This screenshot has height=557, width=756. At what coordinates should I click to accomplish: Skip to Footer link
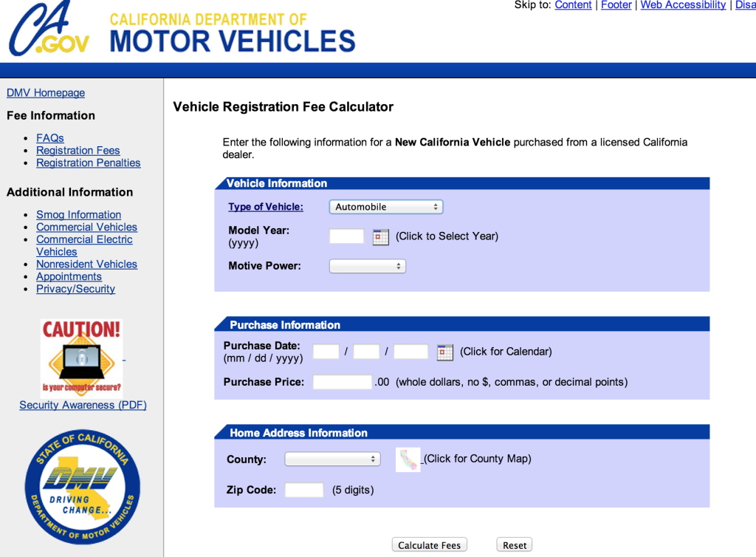coord(616,5)
